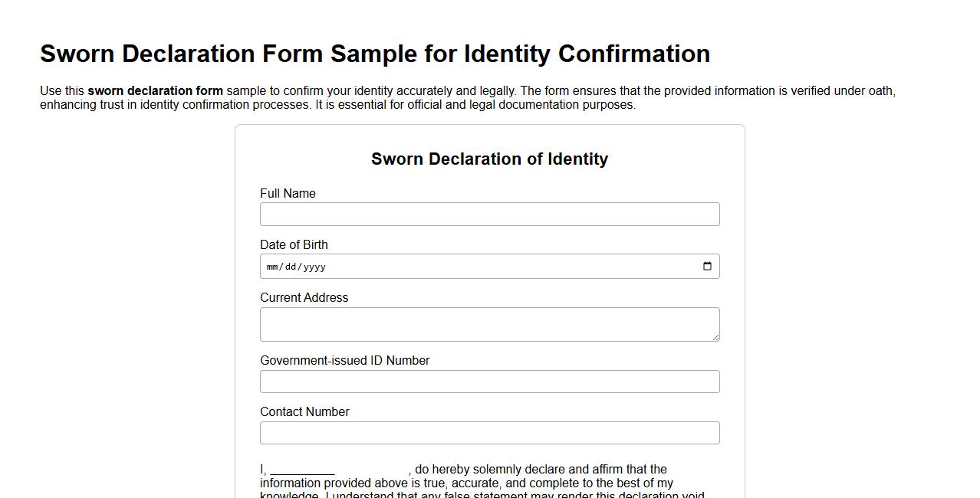Viewport: 980px width, 498px height.
Task: Click the Current Address text area
Action: (x=489, y=323)
